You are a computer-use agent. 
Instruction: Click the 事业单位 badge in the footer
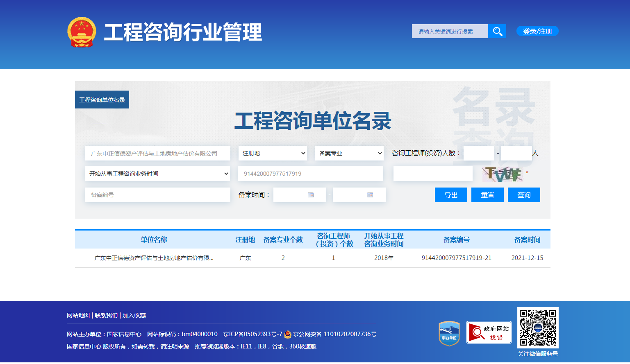[x=449, y=332]
